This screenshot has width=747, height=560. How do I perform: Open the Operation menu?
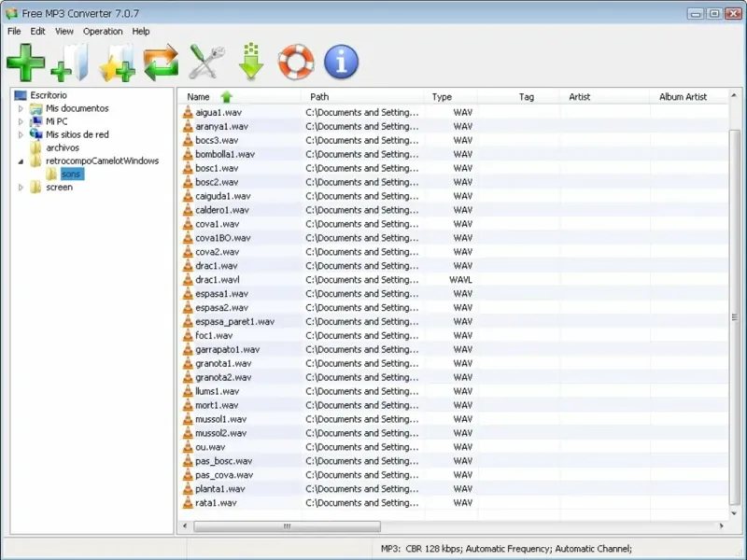tap(103, 32)
